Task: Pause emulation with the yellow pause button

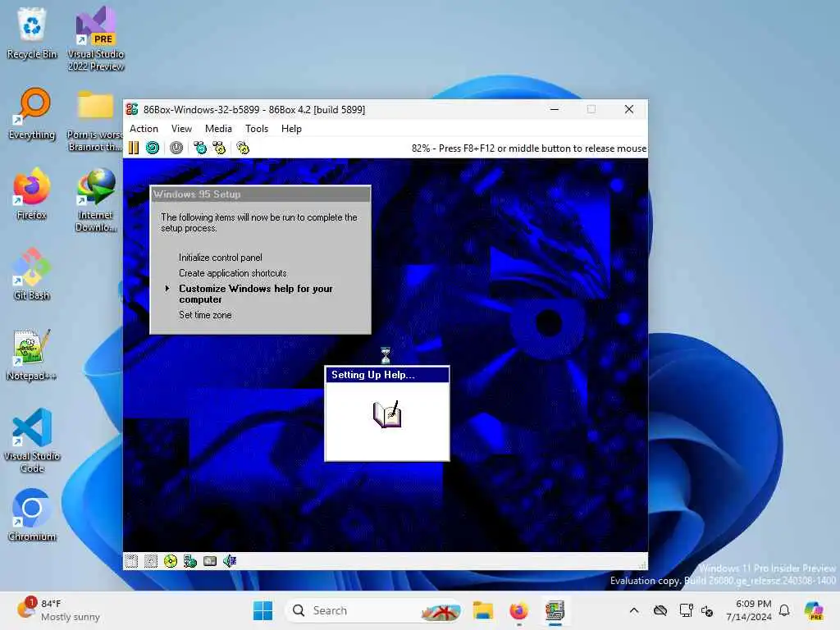Action: click(x=134, y=148)
